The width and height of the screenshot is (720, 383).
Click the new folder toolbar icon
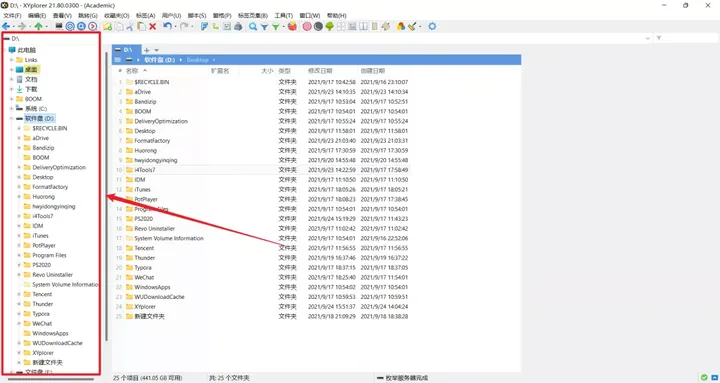coord(107,27)
